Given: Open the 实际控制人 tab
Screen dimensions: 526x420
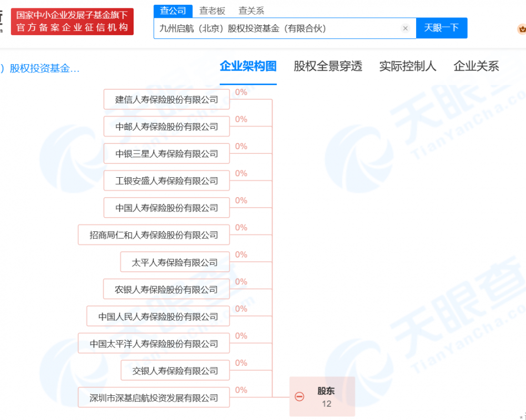Looking at the screenshot, I should pos(408,66).
